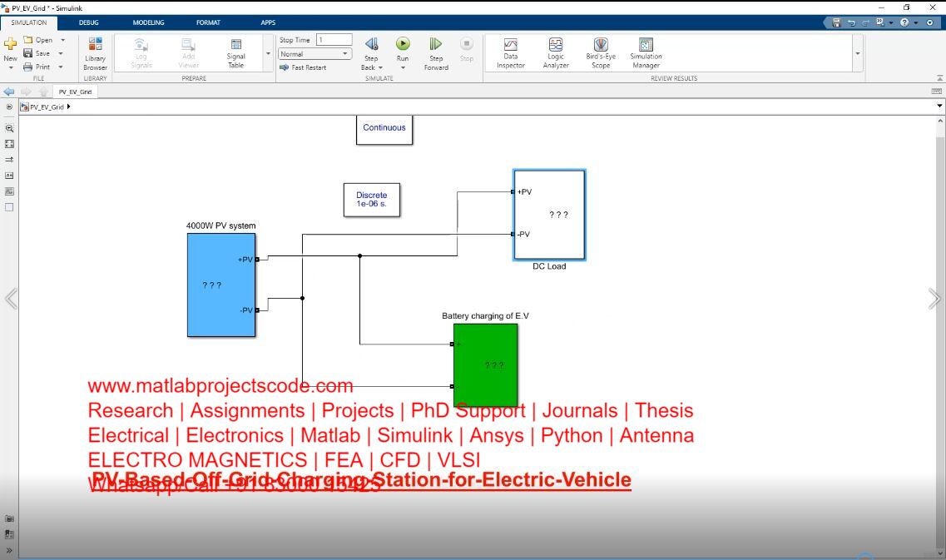This screenshot has height=560, width=946.
Task: Click the back navigation arrow in the explorer bar
Action: point(9,92)
